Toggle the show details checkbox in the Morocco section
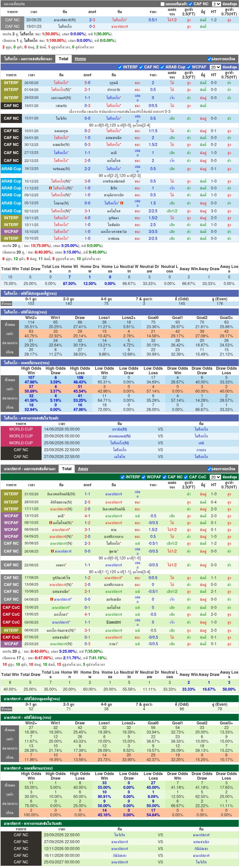This screenshot has width=239, height=868. click(209, 59)
